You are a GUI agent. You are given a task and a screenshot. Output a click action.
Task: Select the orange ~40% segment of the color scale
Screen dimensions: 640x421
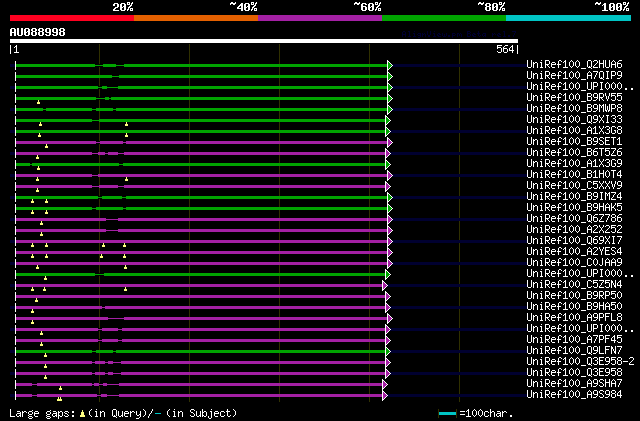196,18
